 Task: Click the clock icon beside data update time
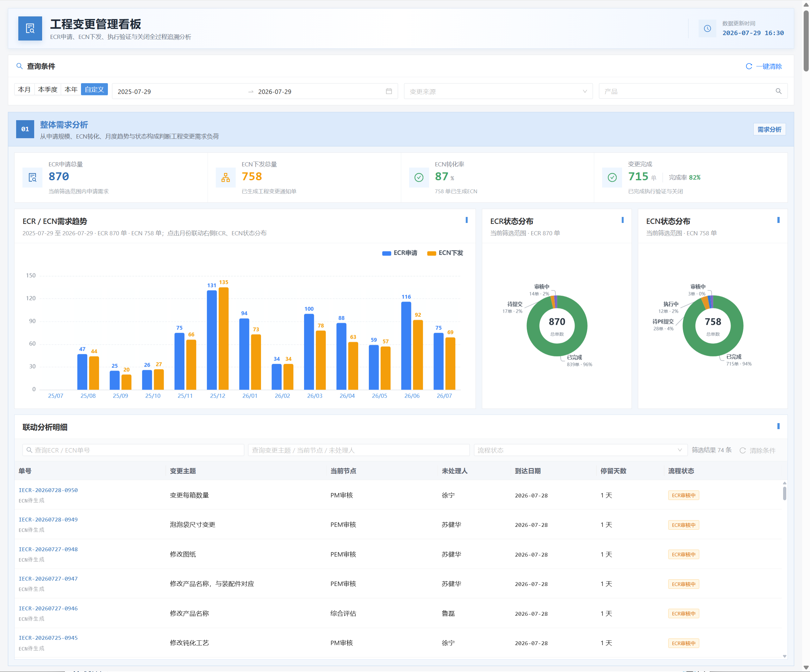pyautogui.click(x=707, y=28)
